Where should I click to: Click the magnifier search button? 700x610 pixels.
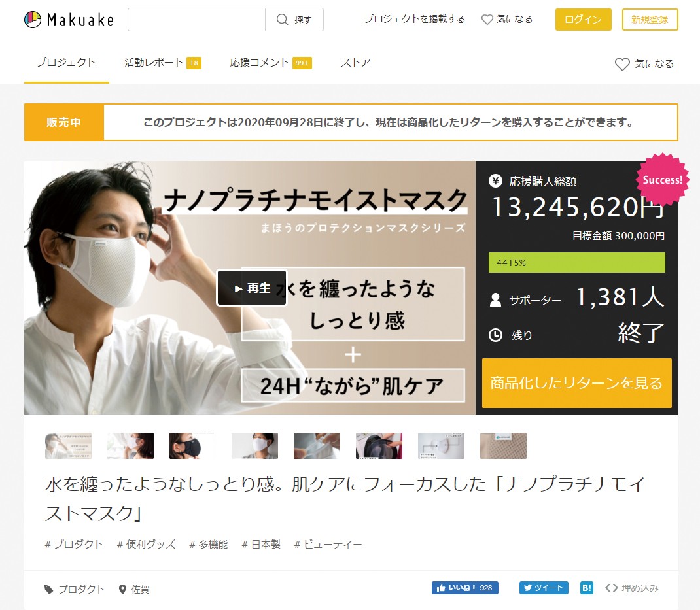[x=294, y=20]
